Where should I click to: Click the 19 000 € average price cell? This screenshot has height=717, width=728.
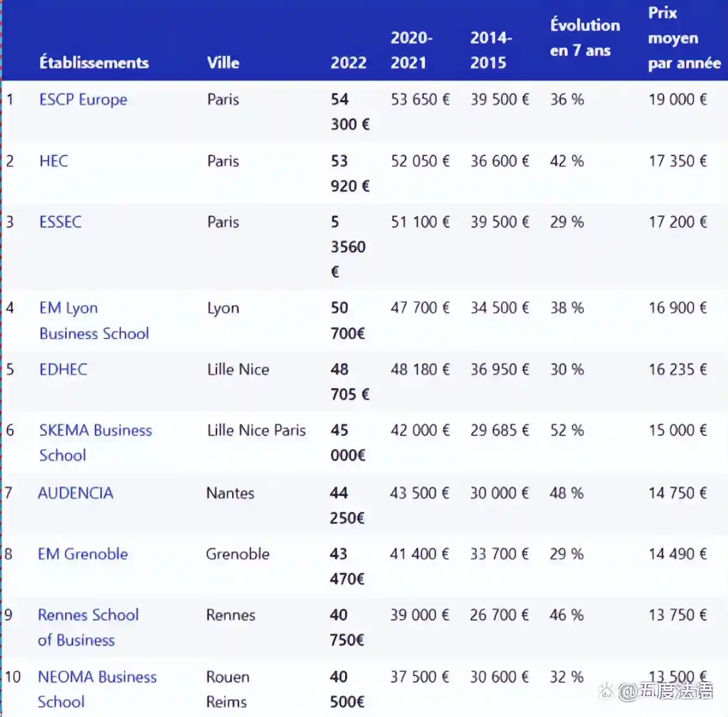coord(677,100)
